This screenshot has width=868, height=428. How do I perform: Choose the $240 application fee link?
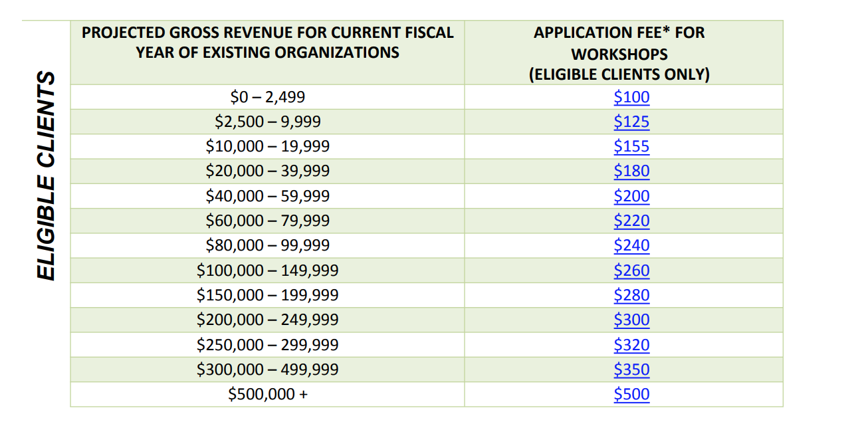coord(631,245)
